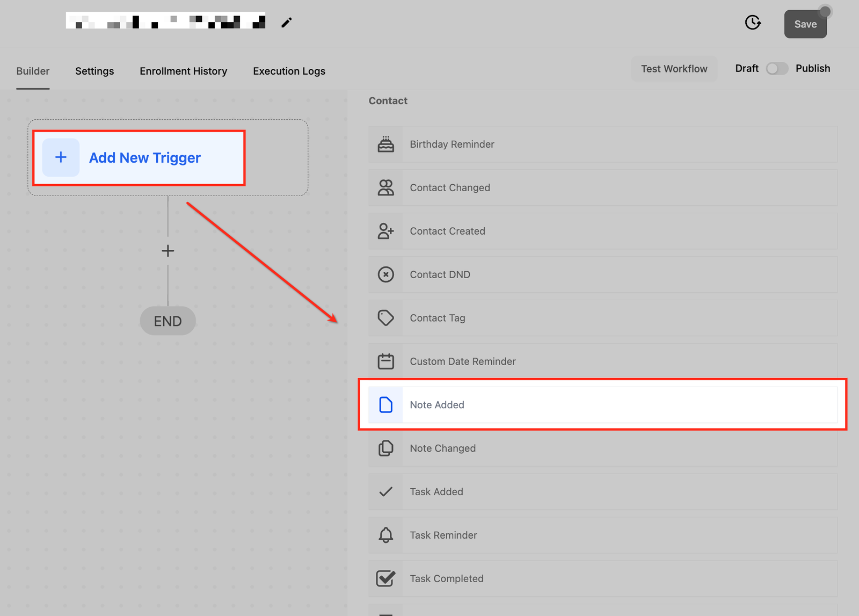
Task: Click the Task Completed checkbox icon
Action: (x=385, y=578)
